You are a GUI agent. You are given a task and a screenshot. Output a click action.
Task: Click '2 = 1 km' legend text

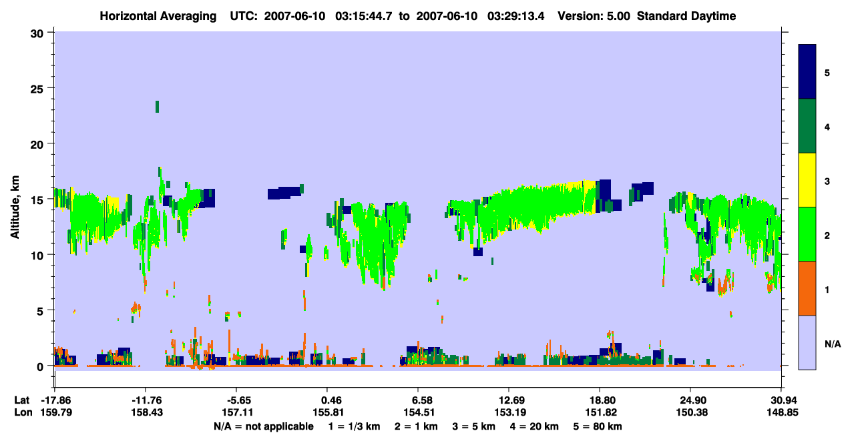point(415,426)
